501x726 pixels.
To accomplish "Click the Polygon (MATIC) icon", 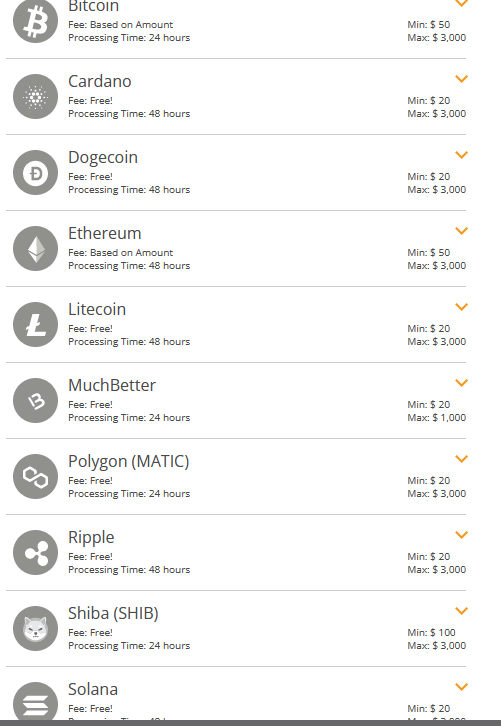I will [35, 476].
